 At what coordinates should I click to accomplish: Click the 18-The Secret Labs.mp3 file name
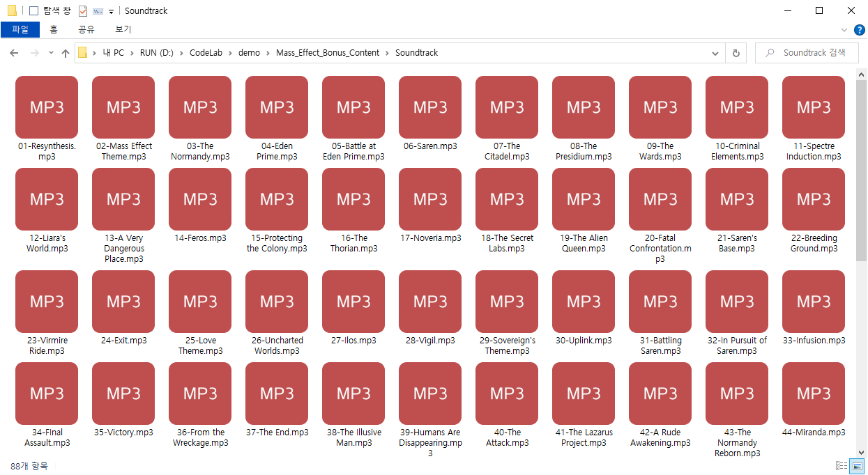pos(507,243)
